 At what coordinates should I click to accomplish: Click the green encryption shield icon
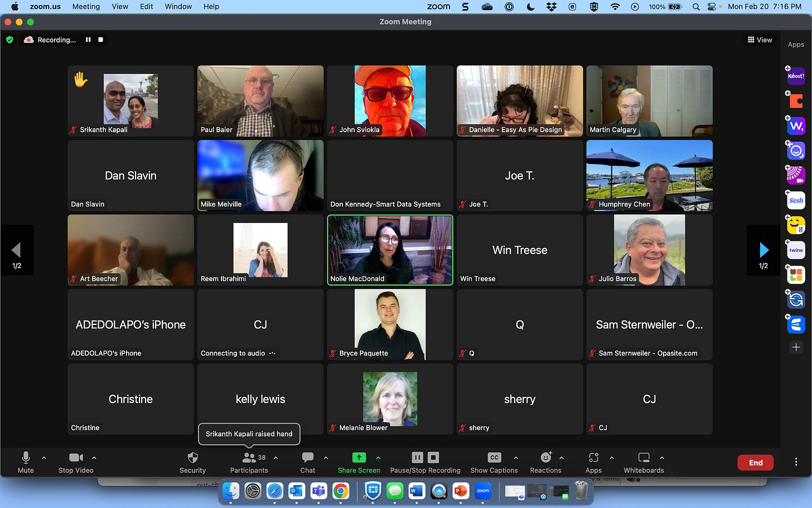coord(9,40)
